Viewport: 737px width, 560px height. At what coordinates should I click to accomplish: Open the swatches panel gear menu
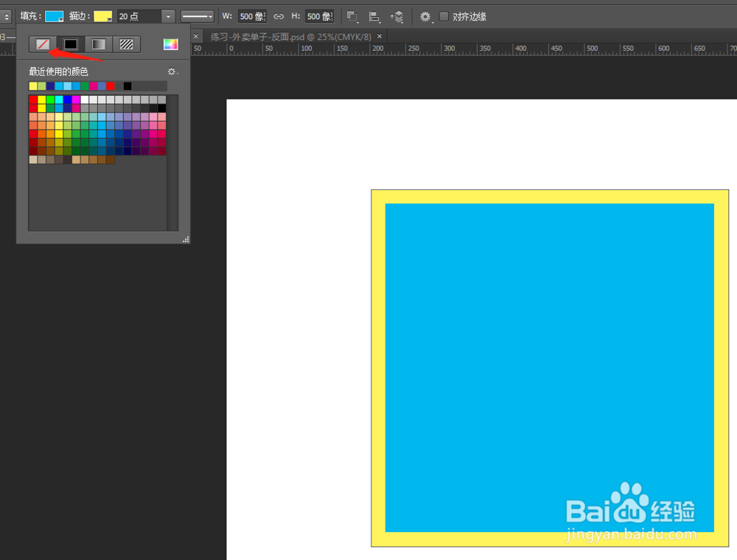(172, 71)
